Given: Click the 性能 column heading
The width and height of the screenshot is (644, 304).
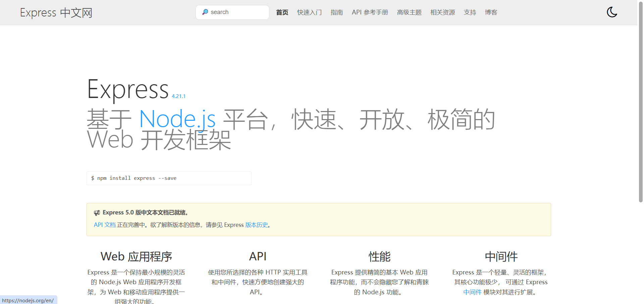Looking at the screenshot, I should click(379, 257).
